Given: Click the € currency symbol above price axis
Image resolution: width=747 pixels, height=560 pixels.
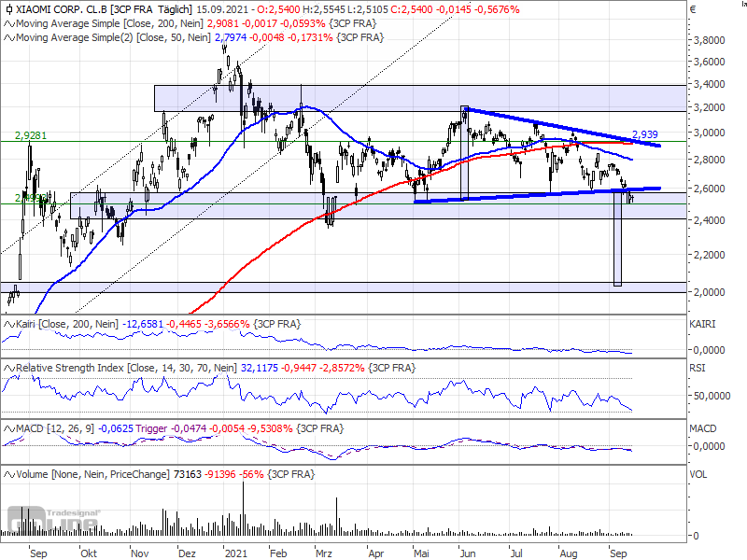Looking at the screenshot, I should click(693, 9).
